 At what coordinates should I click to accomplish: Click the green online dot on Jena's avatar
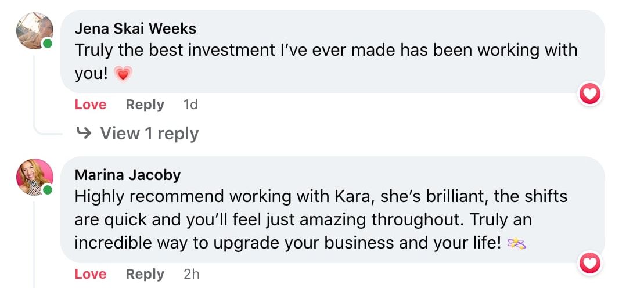pyautogui.click(x=47, y=43)
